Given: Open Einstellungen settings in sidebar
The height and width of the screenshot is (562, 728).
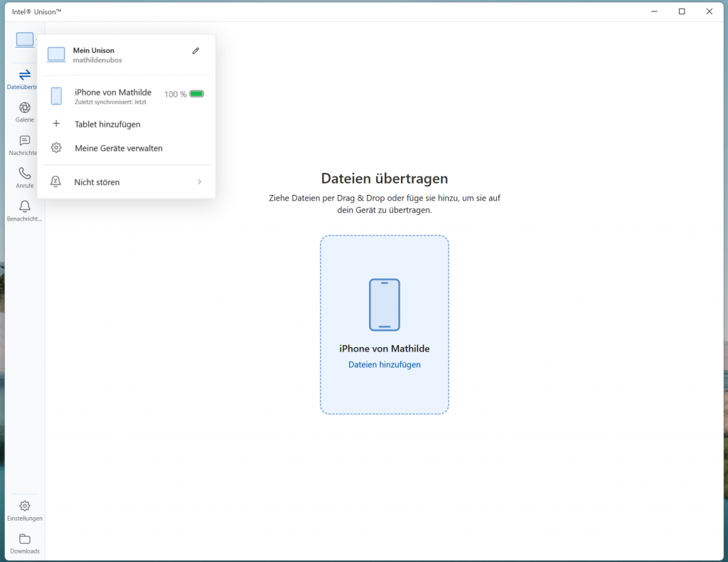Looking at the screenshot, I should click(x=25, y=511).
